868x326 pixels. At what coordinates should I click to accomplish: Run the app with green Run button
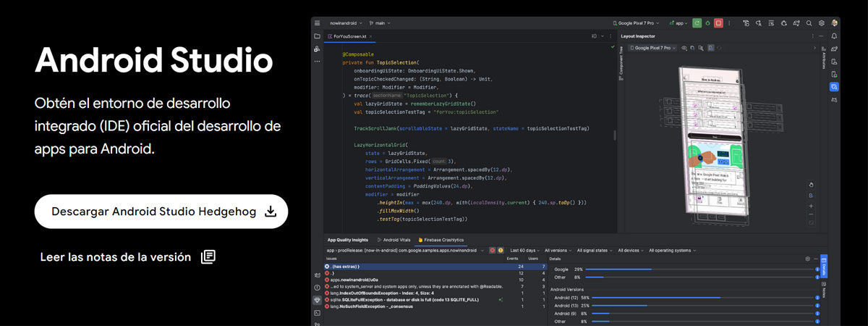pos(697,23)
